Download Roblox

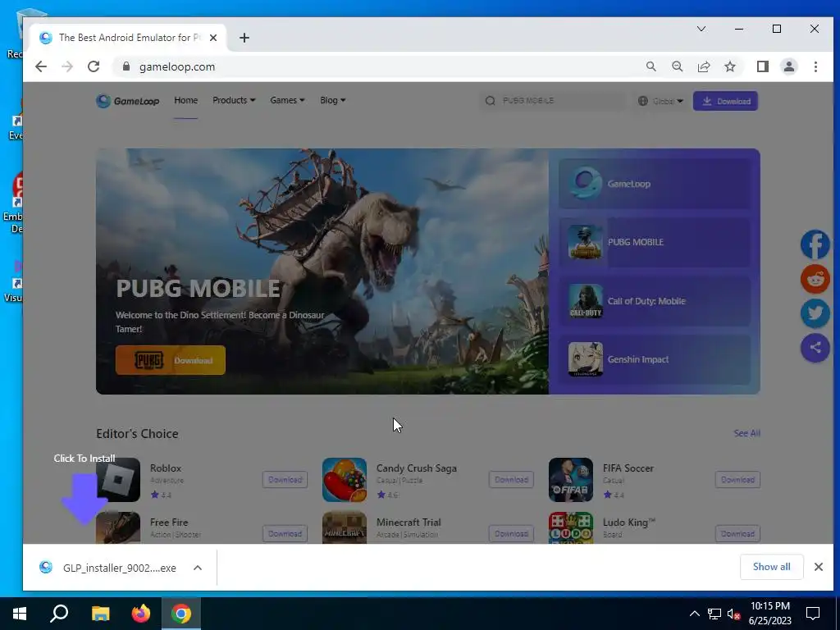tap(285, 479)
